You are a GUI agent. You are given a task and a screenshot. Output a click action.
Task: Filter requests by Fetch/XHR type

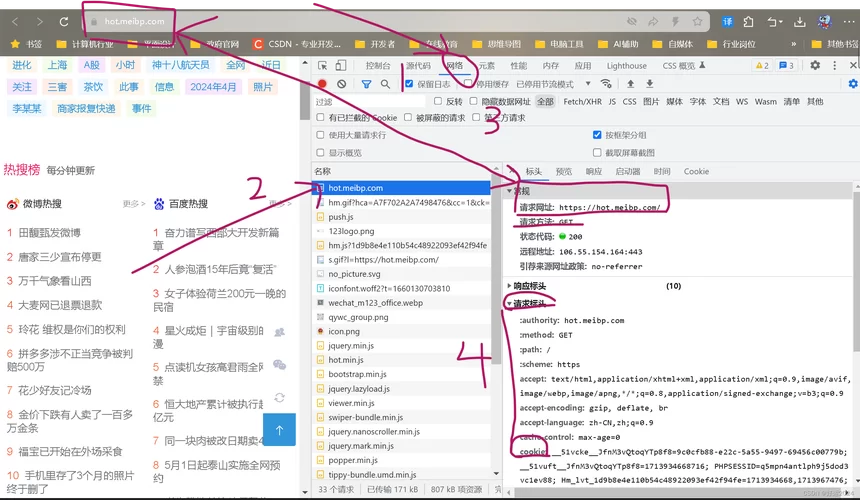pyautogui.click(x=582, y=101)
